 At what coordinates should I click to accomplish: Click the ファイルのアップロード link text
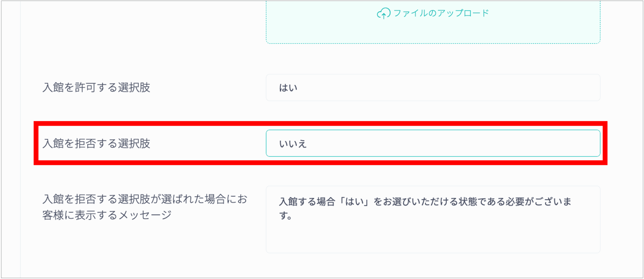click(441, 13)
